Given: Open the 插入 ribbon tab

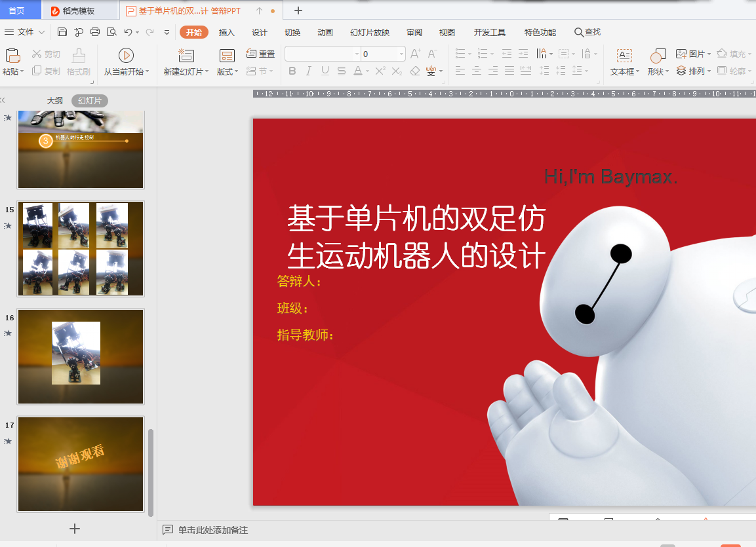Looking at the screenshot, I should 226,32.
